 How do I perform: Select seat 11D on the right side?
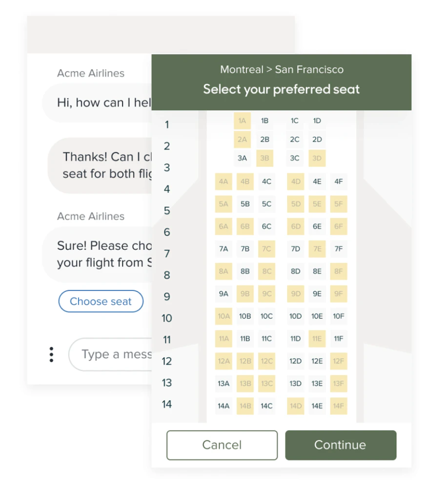(295, 339)
